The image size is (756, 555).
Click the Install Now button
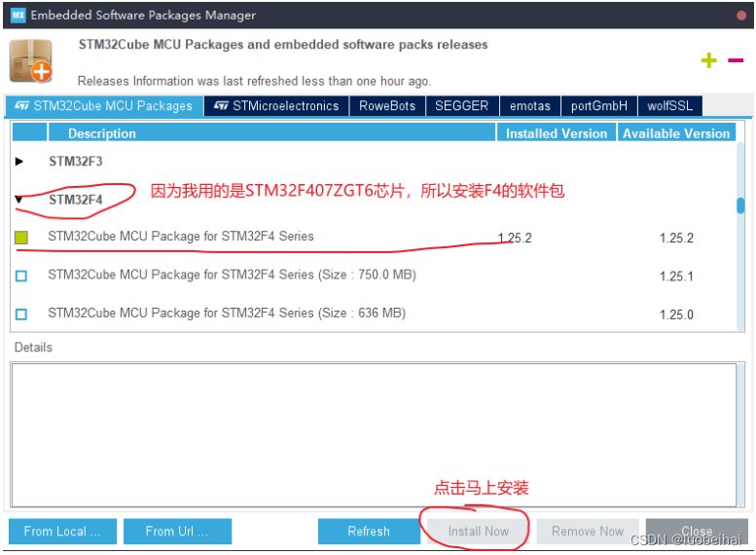(x=479, y=532)
